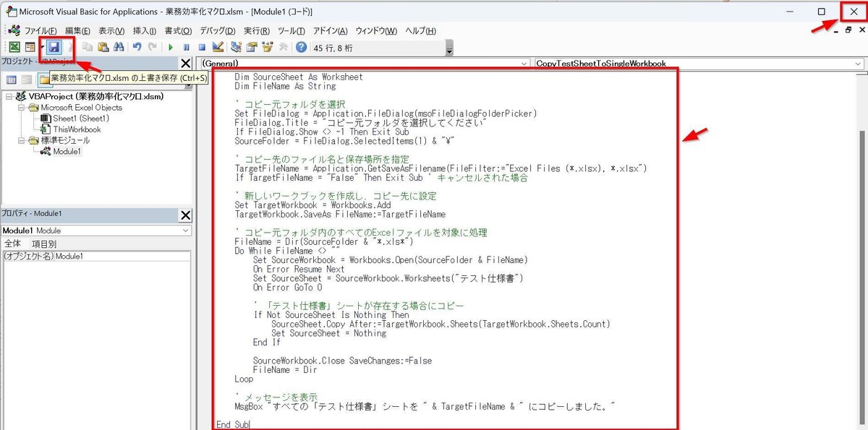Click the (オブジェクト名) Module1 value field
This screenshot has width=868, height=430.
coord(122,256)
